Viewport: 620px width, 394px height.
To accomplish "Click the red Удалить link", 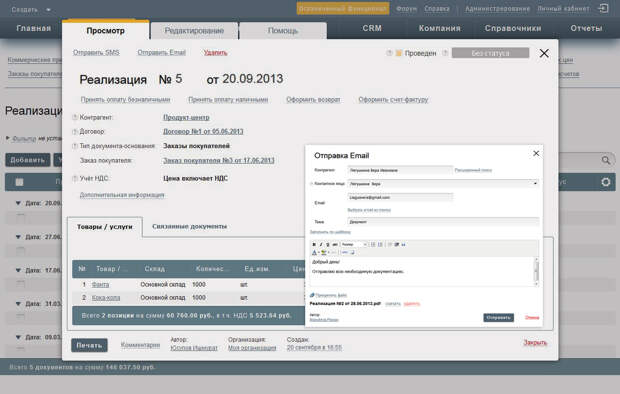I will (x=215, y=52).
